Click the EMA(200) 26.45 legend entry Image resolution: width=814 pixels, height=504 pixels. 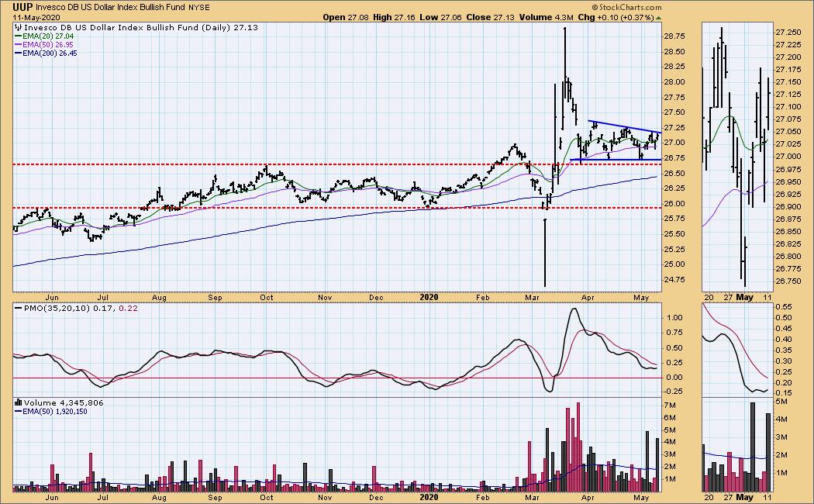coord(50,53)
